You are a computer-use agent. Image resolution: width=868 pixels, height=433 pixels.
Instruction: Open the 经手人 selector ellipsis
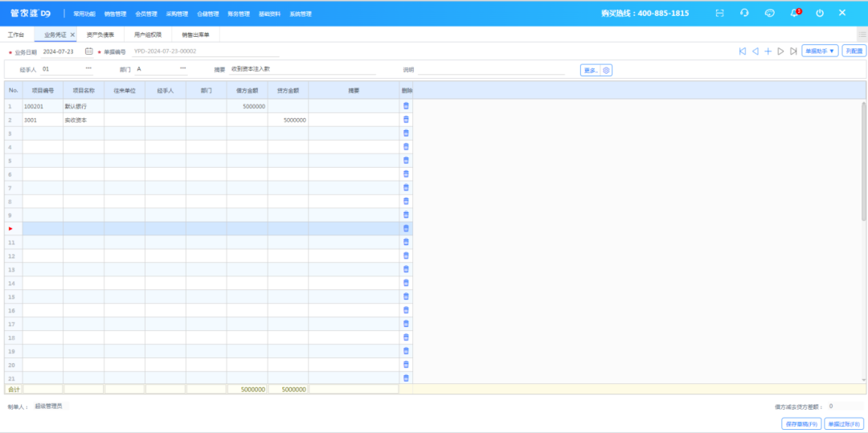[88, 69]
